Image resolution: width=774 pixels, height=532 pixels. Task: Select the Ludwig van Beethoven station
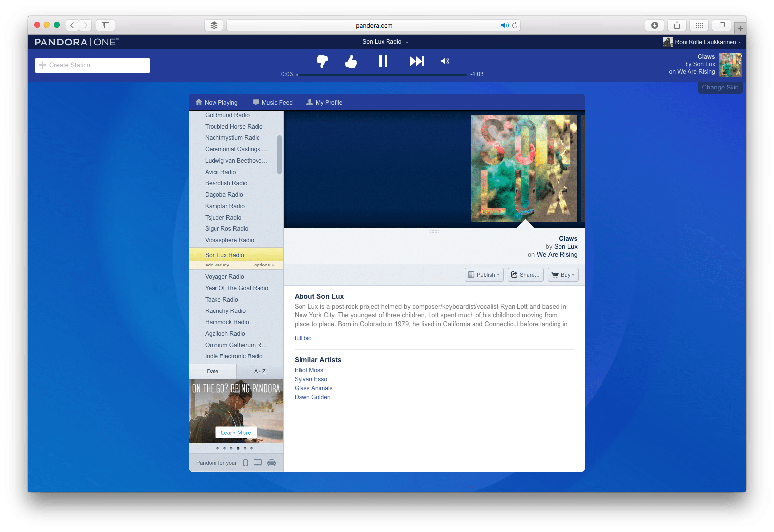(236, 161)
